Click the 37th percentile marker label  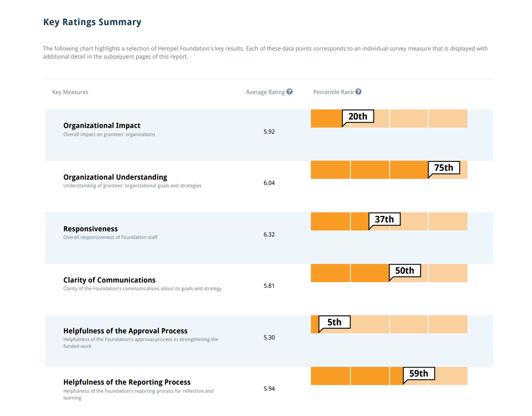pos(384,219)
